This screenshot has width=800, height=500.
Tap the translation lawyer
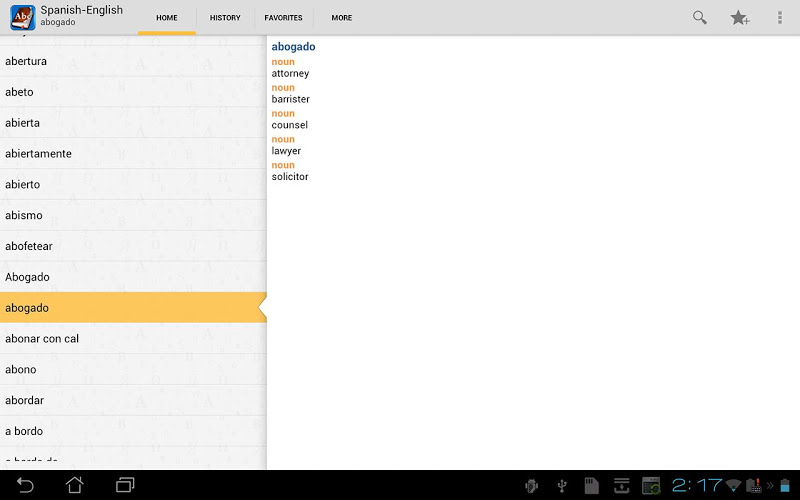pos(286,151)
